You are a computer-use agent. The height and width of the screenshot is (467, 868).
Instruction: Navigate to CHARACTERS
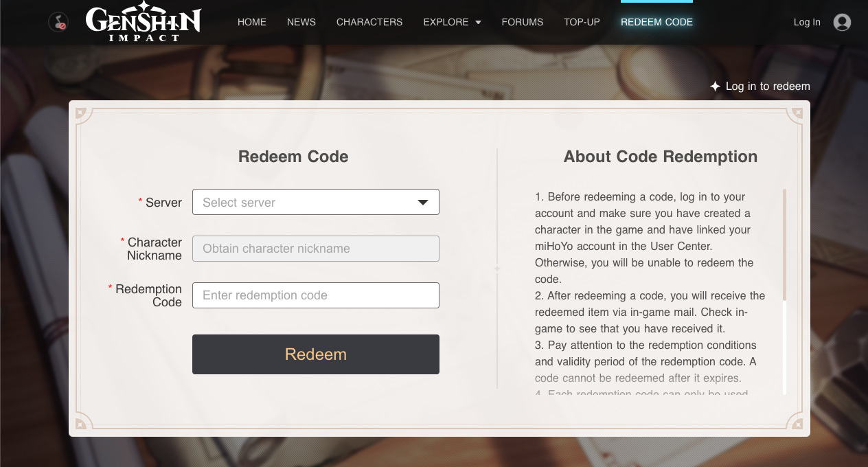tap(369, 22)
